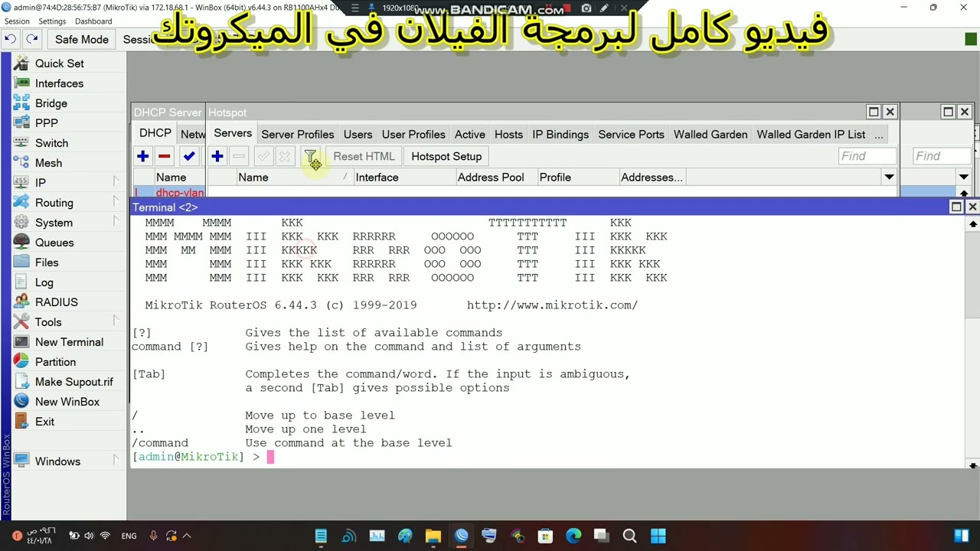Open Session menu

pyautogui.click(x=17, y=21)
